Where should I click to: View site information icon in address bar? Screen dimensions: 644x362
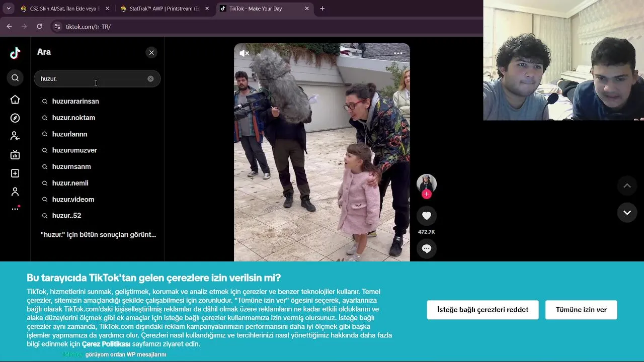pyautogui.click(x=57, y=27)
